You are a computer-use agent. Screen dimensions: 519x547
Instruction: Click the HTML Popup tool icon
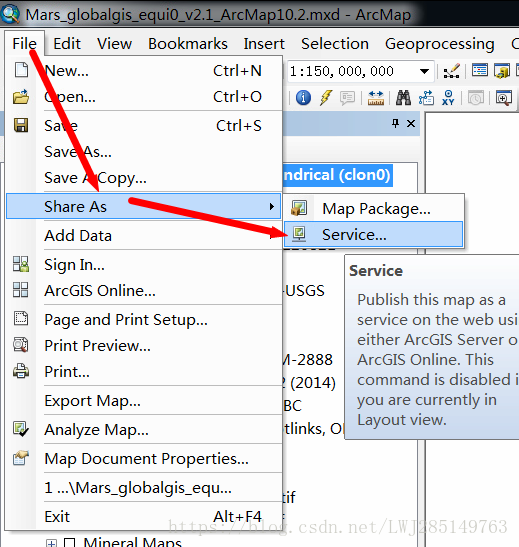347,98
